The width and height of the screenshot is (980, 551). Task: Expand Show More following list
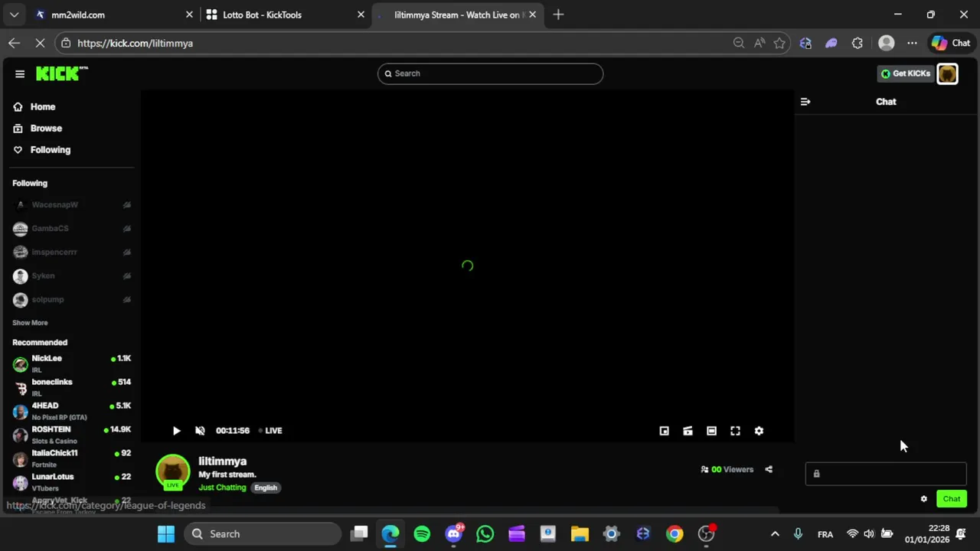[x=30, y=323]
